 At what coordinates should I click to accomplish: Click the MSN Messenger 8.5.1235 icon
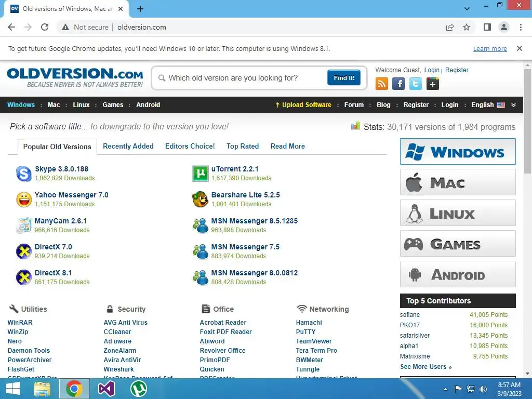[x=200, y=225]
